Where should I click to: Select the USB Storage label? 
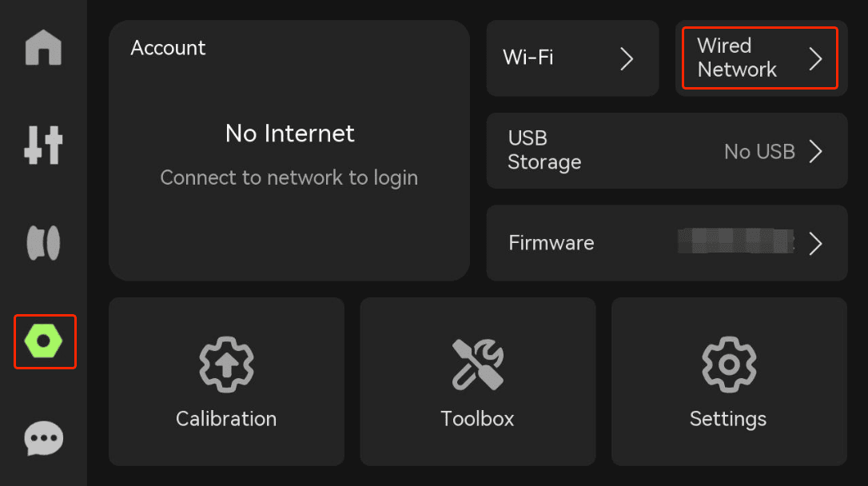tap(544, 150)
